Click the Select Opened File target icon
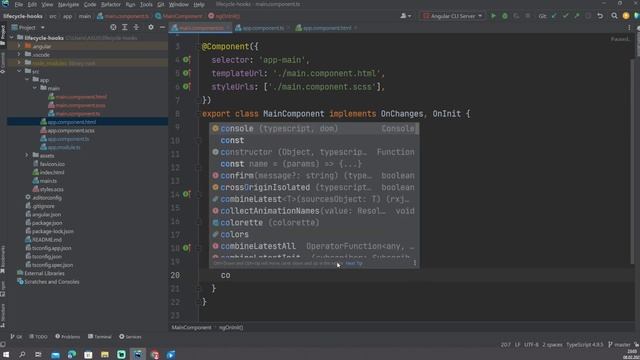Image resolution: width=640 pixels, height=360 pixels. coord(113,27)
